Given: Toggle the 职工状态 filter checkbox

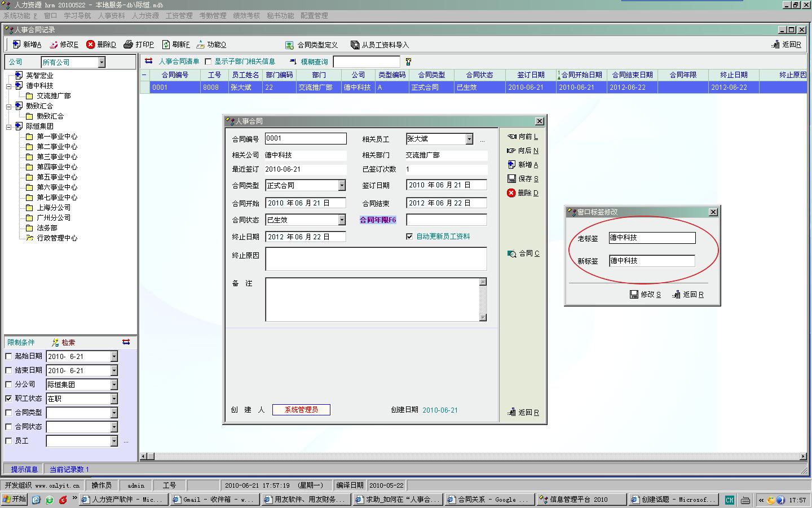Looking at the screenshot, I should (x=8, y=398).
